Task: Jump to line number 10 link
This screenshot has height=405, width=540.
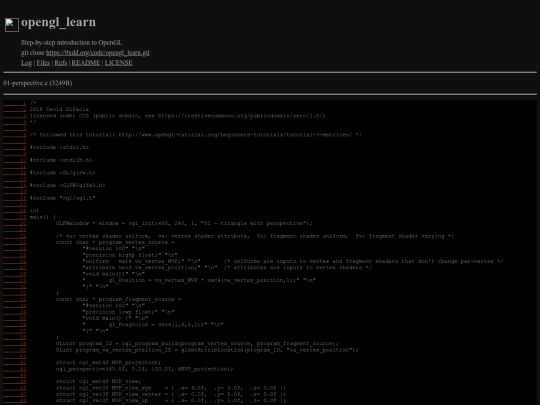Action: pyautogui.click(x=15, y=160)
